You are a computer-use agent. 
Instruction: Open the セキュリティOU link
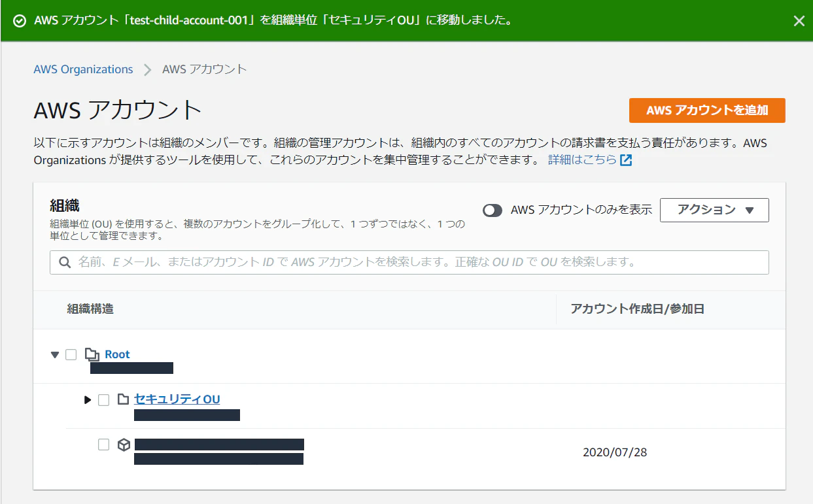[x=177, y=399]
